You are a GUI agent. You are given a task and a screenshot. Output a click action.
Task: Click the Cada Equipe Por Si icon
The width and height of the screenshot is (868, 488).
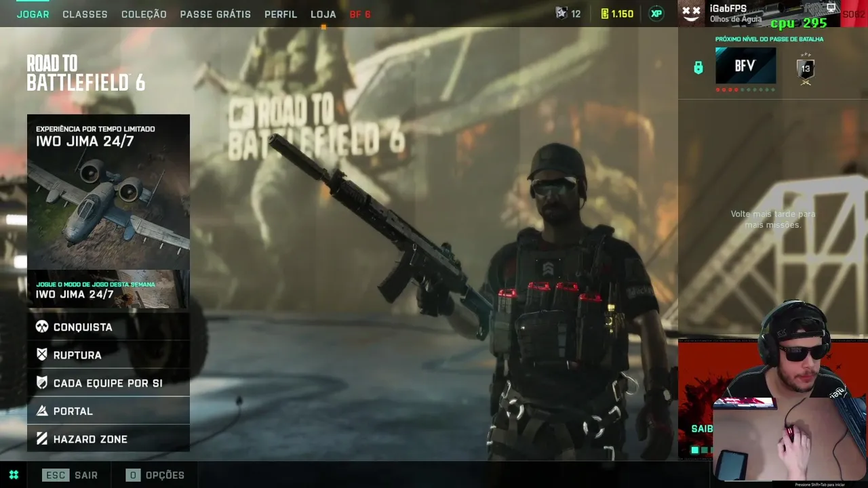(x=42, y=383)
